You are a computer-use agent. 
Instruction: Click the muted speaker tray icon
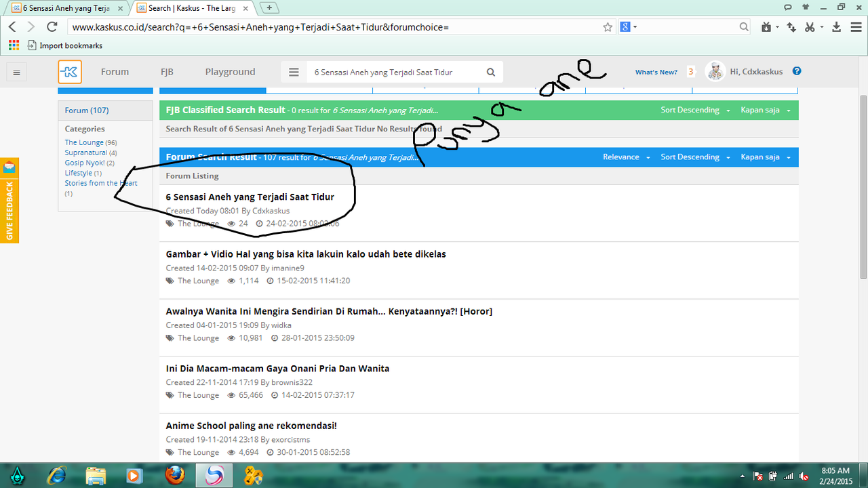pos(803,476)
